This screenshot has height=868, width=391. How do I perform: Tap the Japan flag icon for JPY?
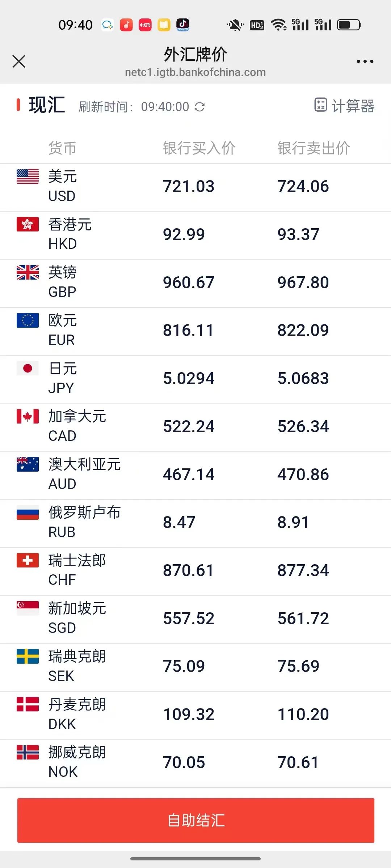pyautogui.click(x=28, y=368)
